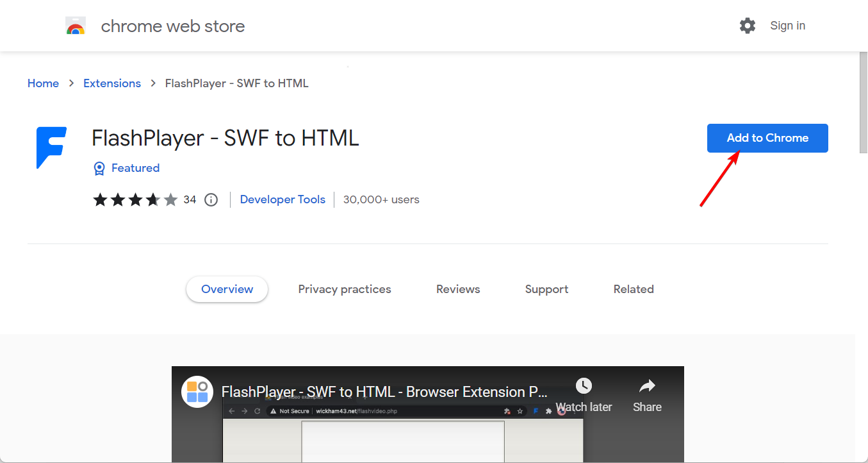
Task: Open the Featured badge link
Action: (135, 168)
